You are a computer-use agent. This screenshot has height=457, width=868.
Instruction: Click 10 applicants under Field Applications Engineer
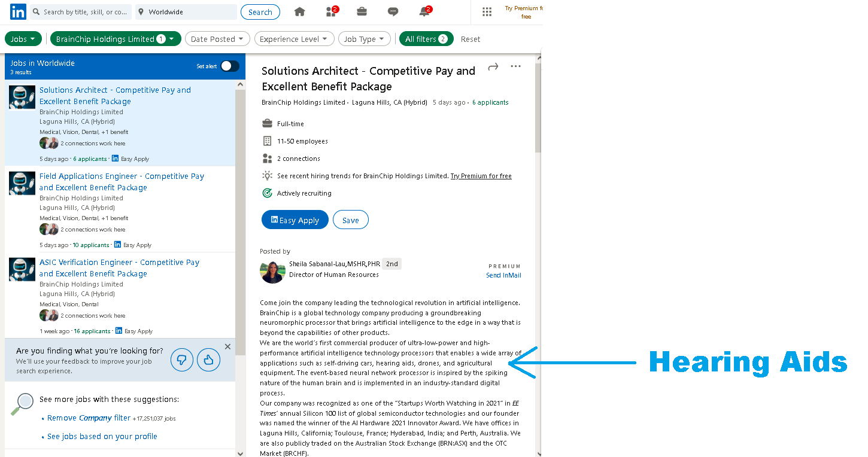(91, 245)
